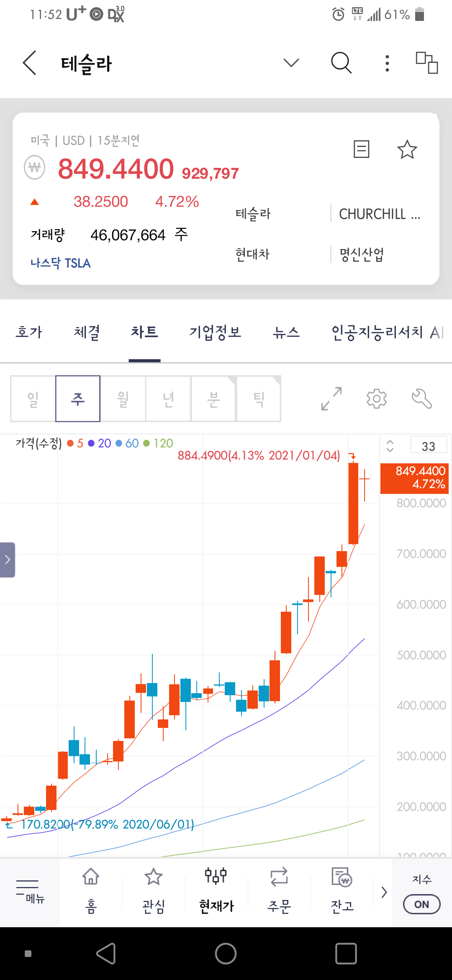Toggle the won currency conversion button

coord(35,168)
